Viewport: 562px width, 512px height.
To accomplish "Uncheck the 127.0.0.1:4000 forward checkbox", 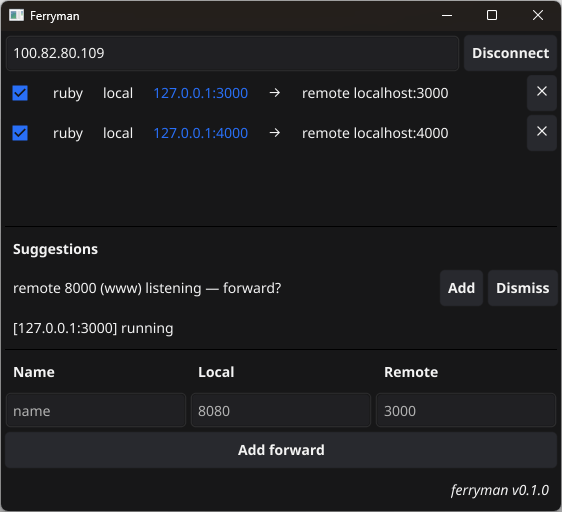I will 20,133.
